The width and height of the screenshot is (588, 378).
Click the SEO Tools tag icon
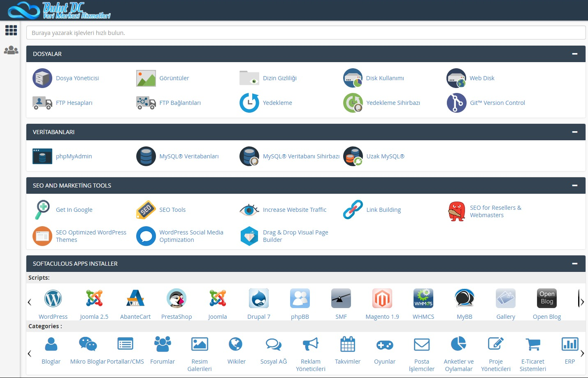[x=146, y=210]
